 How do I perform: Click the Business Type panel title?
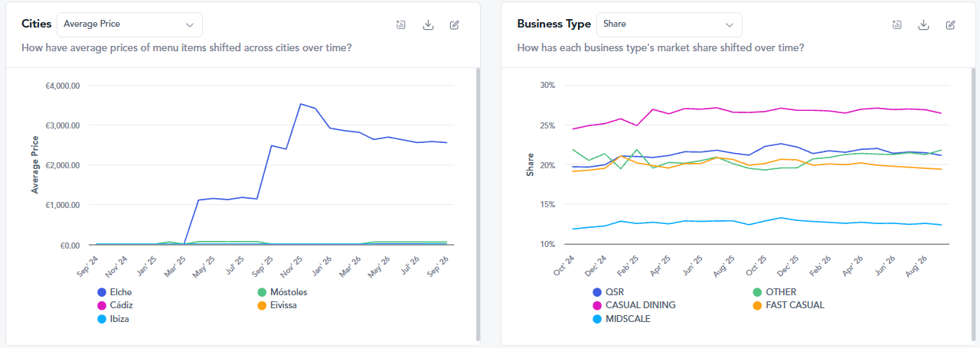tap(554, 24)
